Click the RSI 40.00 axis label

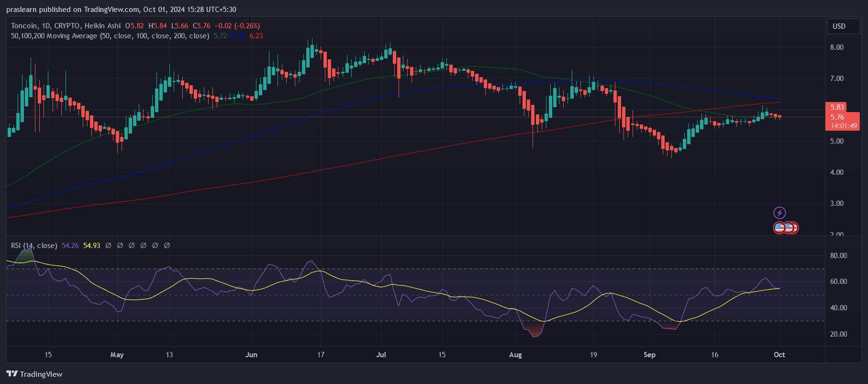(838, 308)
